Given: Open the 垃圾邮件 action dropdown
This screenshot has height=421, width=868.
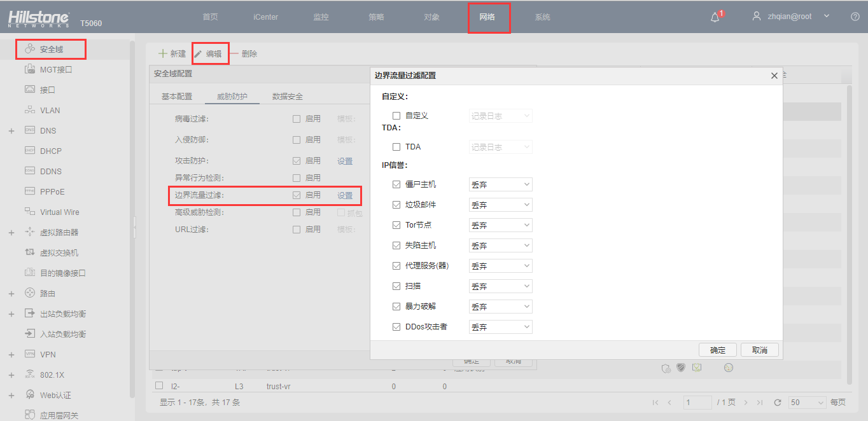Looking at the screenshot, I should coord(500,205).
